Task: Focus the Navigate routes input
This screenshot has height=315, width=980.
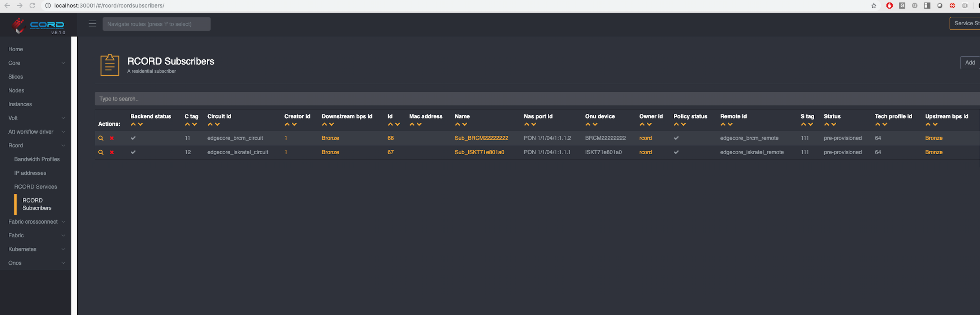Action: (x=156, y=24)
